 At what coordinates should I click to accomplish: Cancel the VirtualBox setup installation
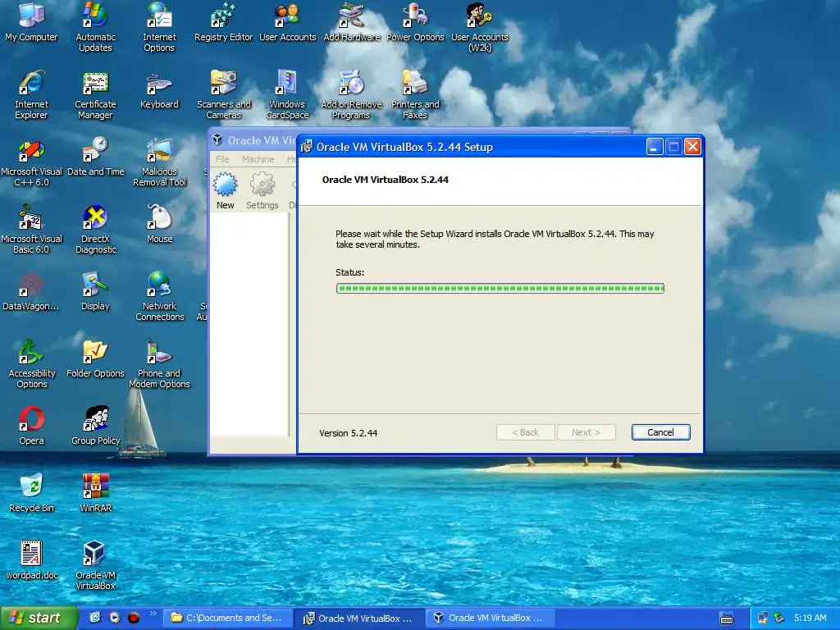pyautogui.click(x=660, y=432)
